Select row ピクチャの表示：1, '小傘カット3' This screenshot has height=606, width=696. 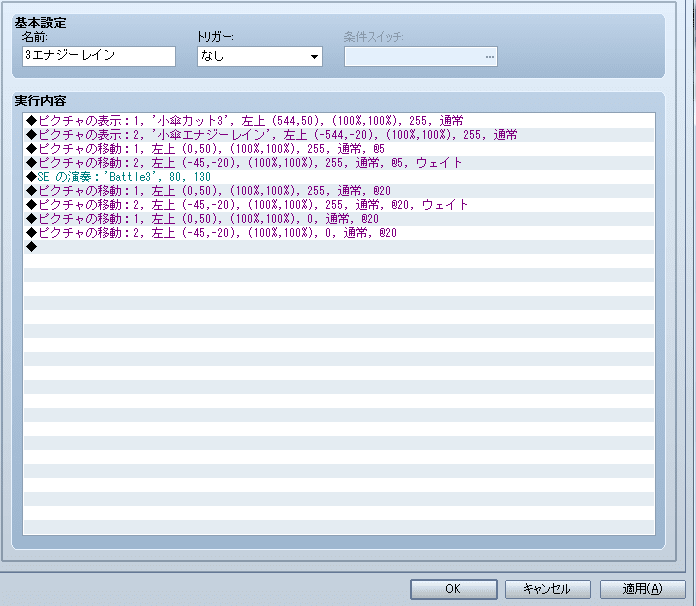tap(339, 121)
